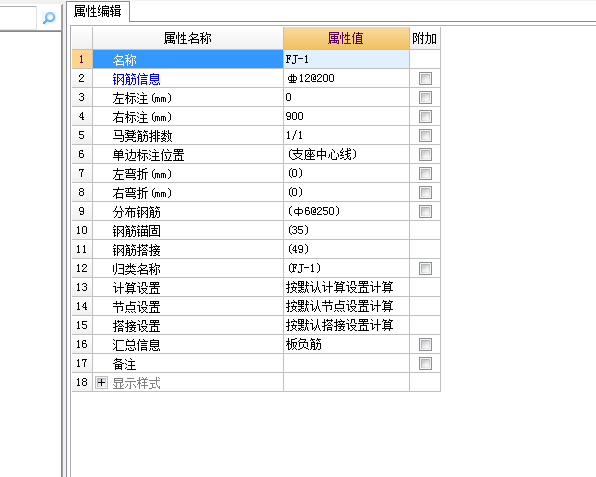This screenshot has width=596, height=477.
Task: Click the 属性名称 column header
Action: [188, 38]
